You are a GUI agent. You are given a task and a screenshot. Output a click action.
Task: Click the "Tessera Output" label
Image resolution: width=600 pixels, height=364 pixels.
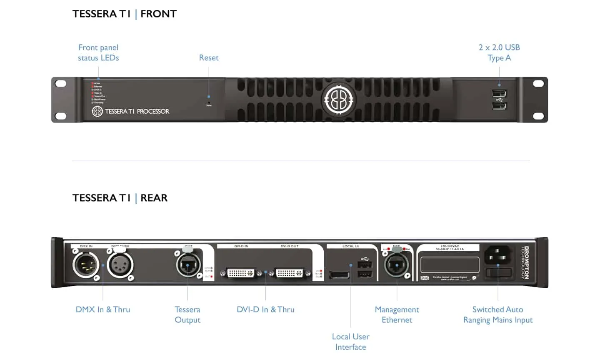coord(187,314)
